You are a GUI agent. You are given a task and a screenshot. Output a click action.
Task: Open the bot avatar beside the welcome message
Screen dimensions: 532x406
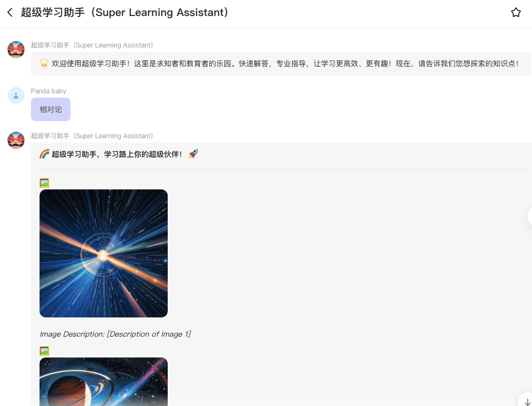(x=16, y=50)
